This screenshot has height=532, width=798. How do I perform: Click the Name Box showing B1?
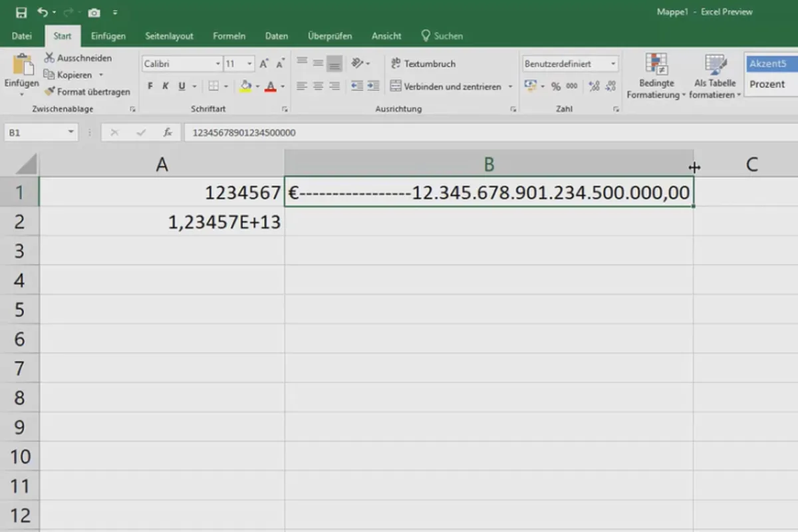point(41,133)
